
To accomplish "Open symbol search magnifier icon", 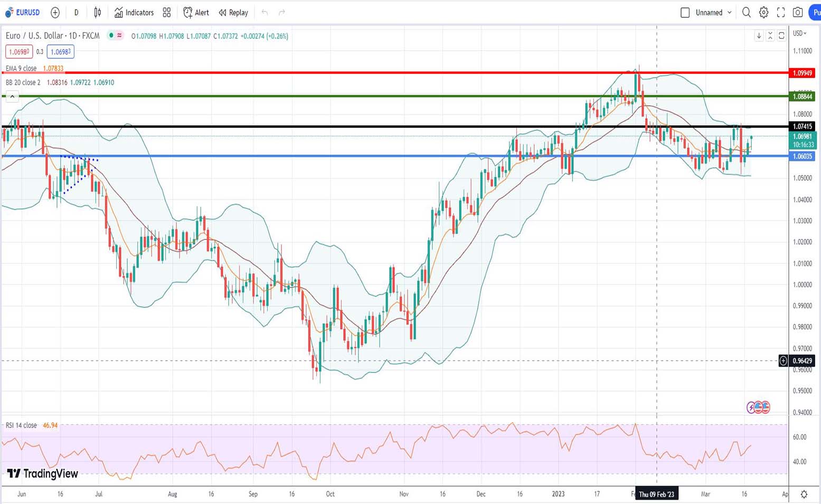I will [746, 12].
